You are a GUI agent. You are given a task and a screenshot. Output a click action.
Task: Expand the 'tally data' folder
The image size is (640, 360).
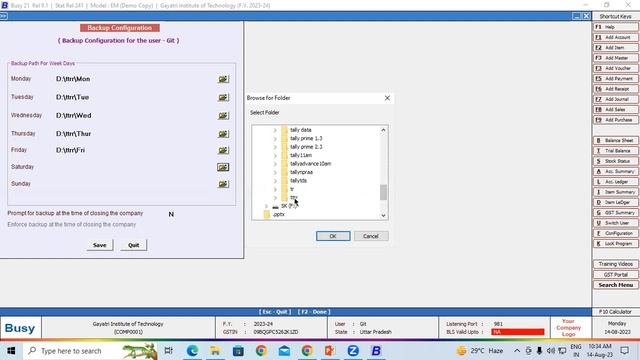pyautogui.click(x=275, y=130)
